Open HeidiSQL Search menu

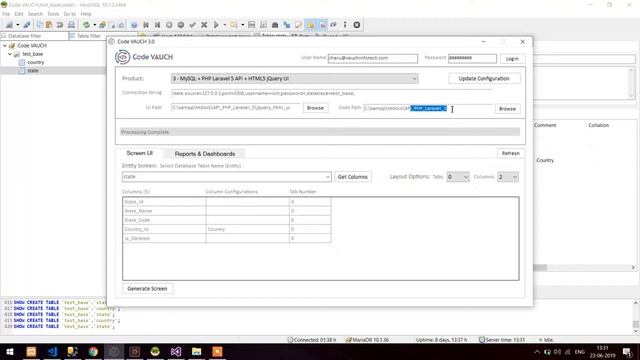coord(35,14)
